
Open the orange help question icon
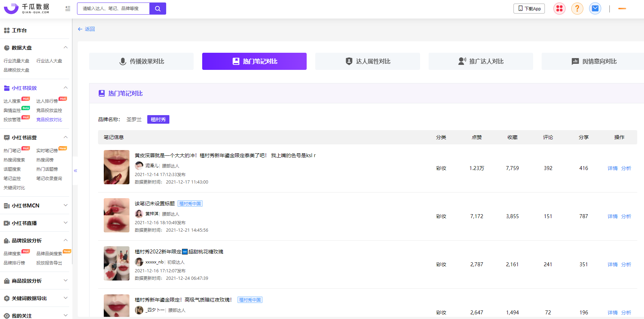[x=577, y=9]
